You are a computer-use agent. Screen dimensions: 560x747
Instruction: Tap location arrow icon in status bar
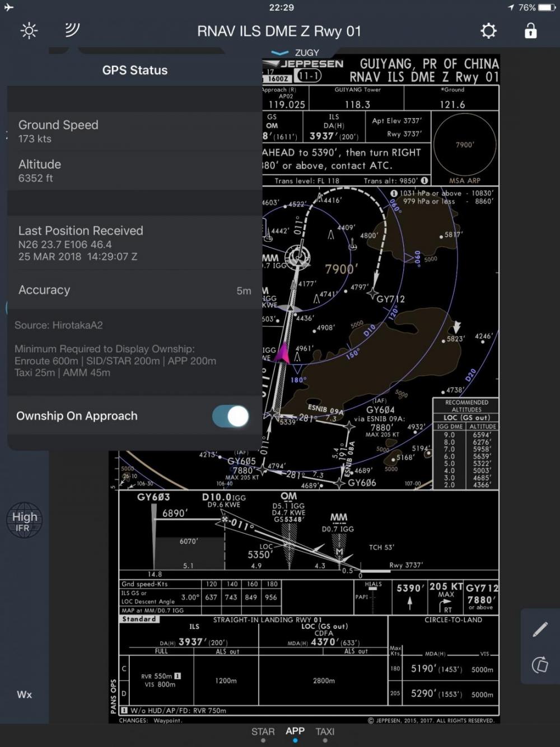(x=511, y=7)
